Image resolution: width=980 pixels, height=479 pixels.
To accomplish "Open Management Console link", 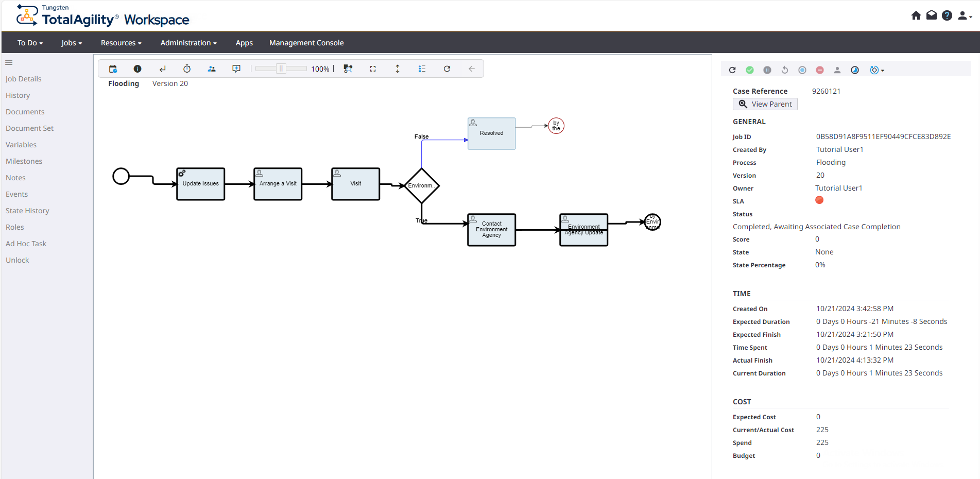I will pyautogui.click(x=306, y=43).
